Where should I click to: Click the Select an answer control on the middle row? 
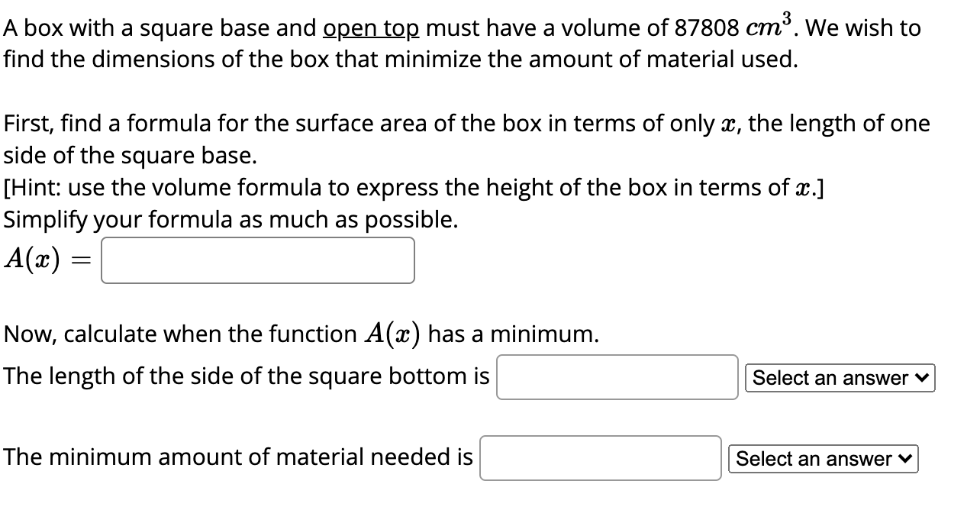tap(840, 378)
